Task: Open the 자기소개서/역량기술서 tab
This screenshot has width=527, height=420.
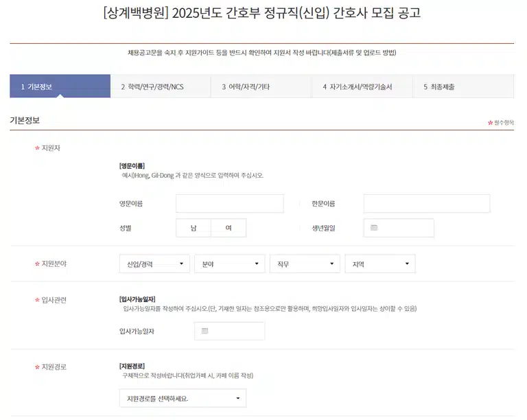Action: 362,86
